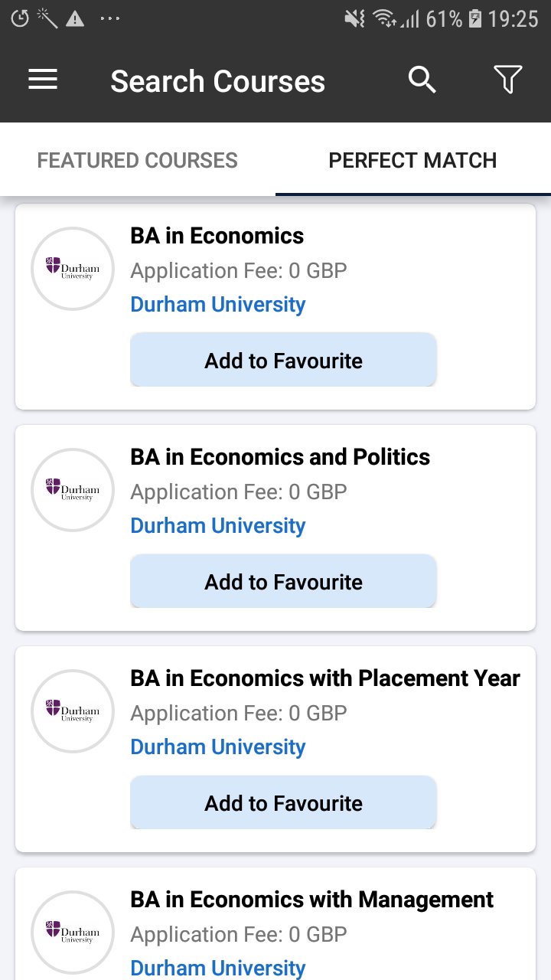The height and width of the screenshot is (980, 551).
Task: Open Durham University link under Economics and Politics
Action: click(218, 526)
